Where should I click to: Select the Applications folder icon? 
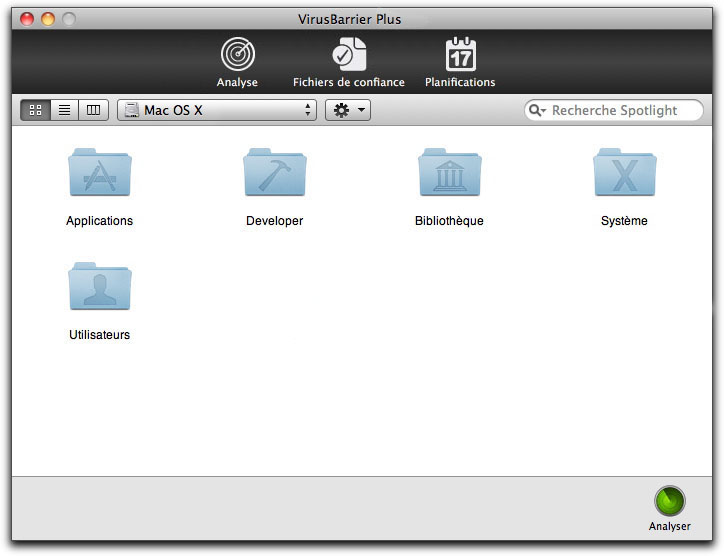(100, 172)
